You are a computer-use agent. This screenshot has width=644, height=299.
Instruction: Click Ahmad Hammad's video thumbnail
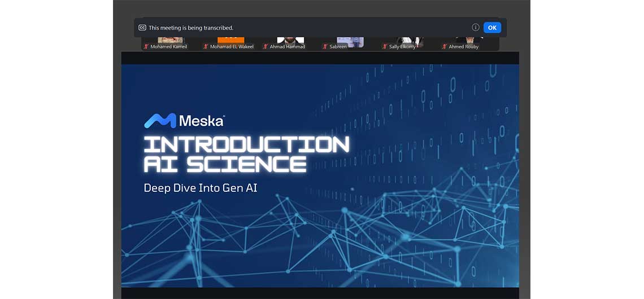[291, 40]
